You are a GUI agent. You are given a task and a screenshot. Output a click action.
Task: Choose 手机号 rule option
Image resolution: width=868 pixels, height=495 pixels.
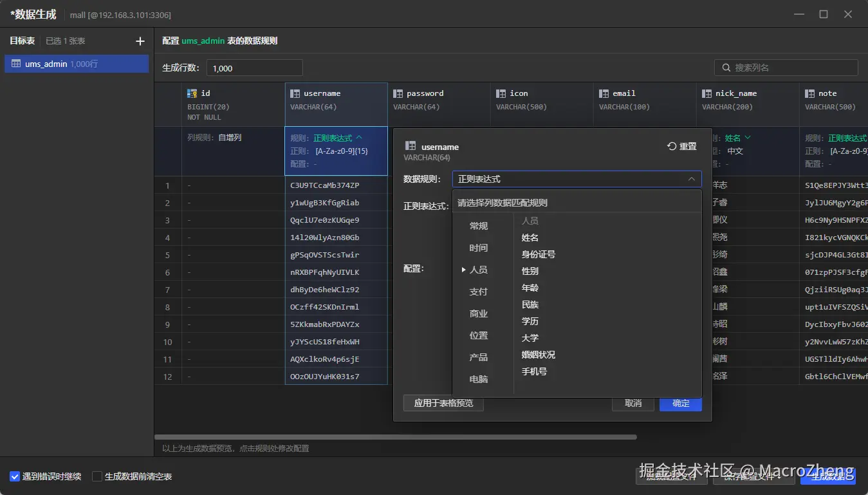click(x=534, y=371)
